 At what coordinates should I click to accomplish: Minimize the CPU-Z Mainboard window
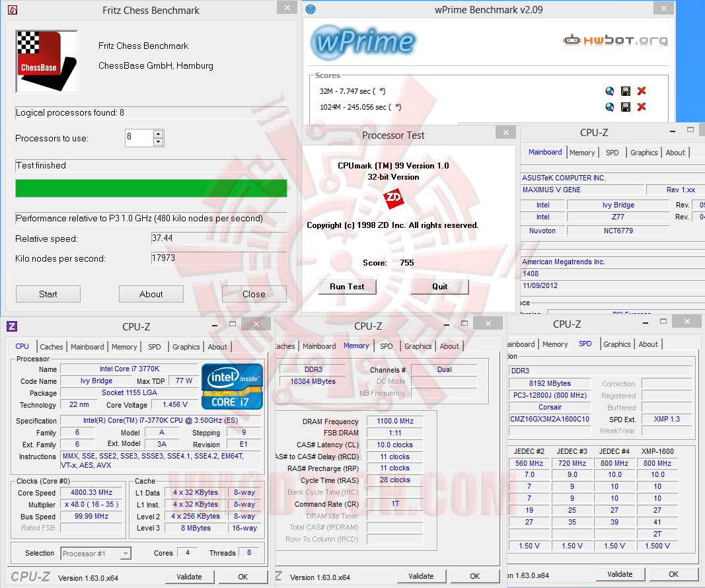(673, 131)
